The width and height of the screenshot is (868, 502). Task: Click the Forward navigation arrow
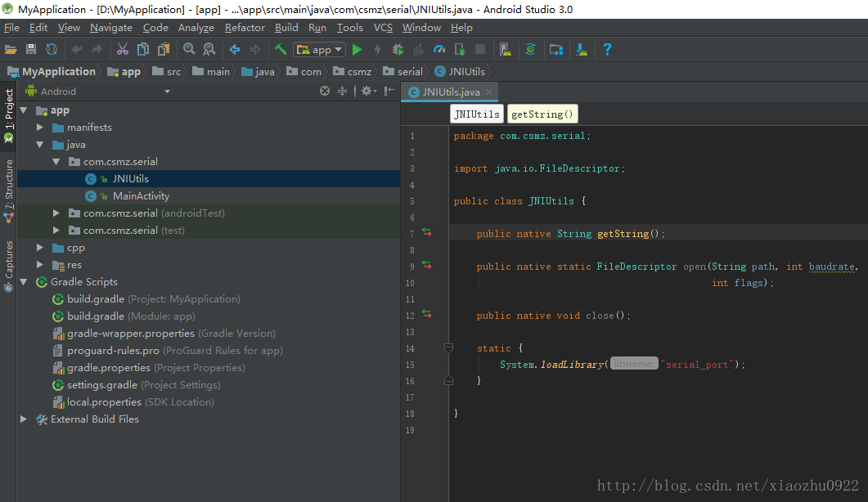coord(254,49)
